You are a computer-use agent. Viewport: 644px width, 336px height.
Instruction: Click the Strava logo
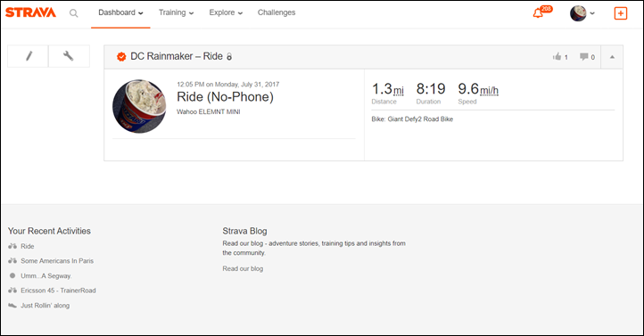click(x=30, y=12)
